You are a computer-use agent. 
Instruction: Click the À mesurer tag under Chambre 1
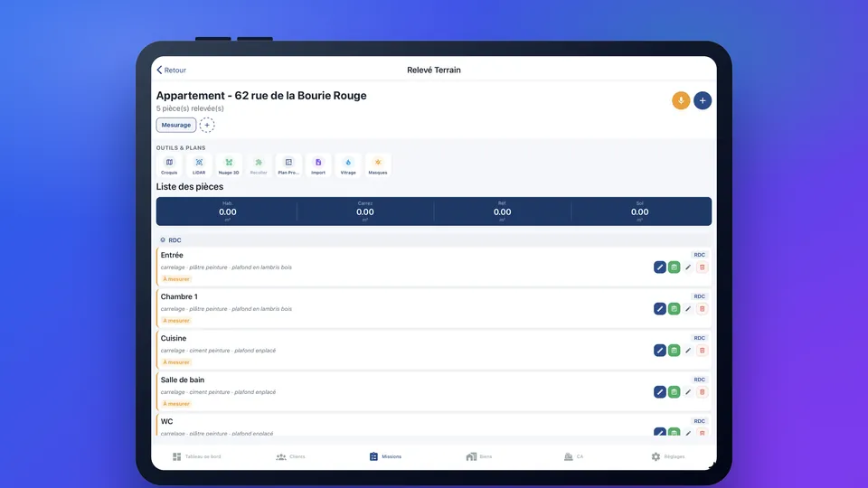[x=176, y=320]
